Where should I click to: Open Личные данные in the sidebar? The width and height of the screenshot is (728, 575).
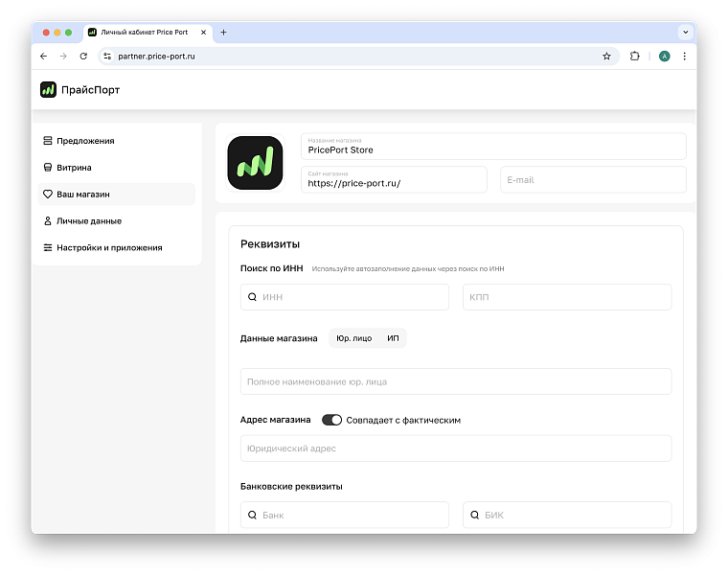pyautogui.click(x=88, y=221)
